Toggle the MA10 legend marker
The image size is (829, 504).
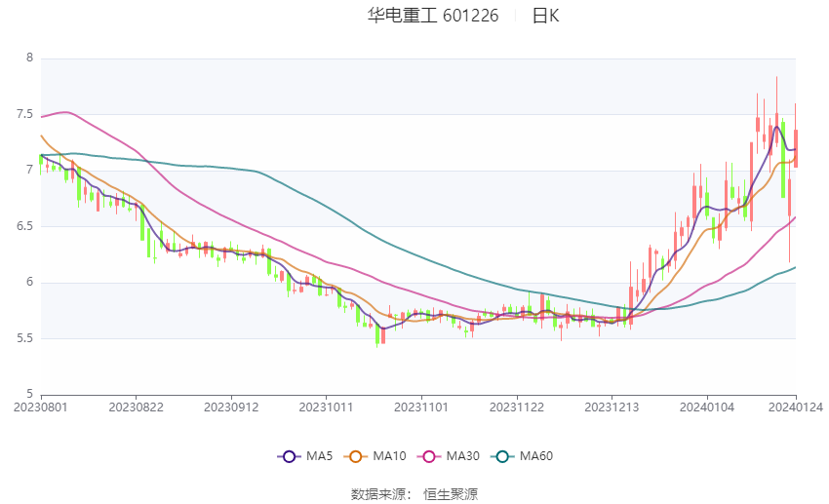point(355,456)
